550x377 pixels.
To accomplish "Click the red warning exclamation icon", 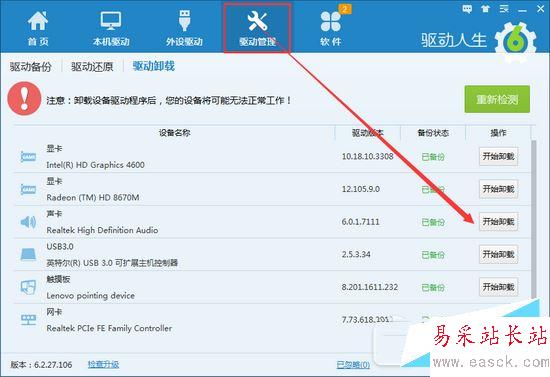I will (24, 99).
